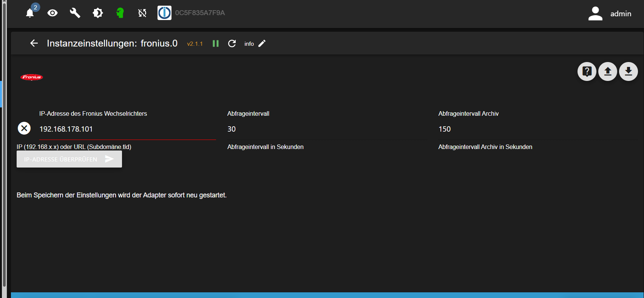Click the Fronius logo

click(32, 77)
